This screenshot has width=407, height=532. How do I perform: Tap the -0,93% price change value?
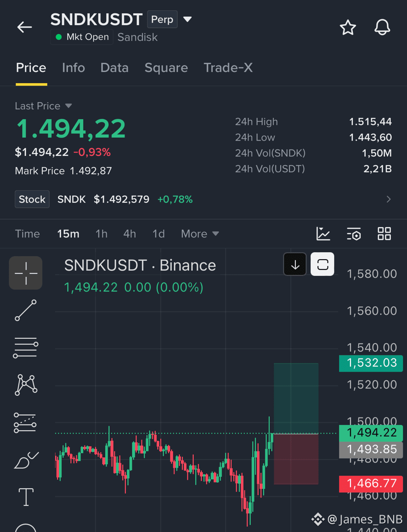click(x=92, y=152)
